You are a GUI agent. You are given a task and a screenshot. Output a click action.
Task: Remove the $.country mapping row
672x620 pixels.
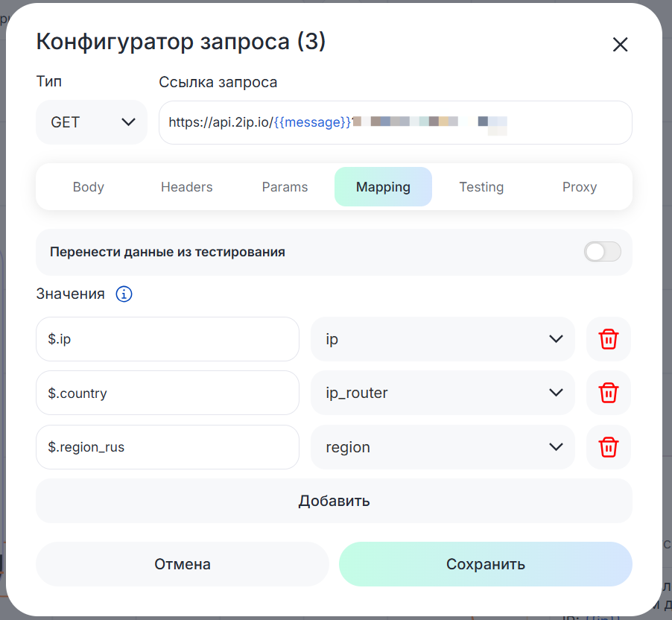[608, 393]
